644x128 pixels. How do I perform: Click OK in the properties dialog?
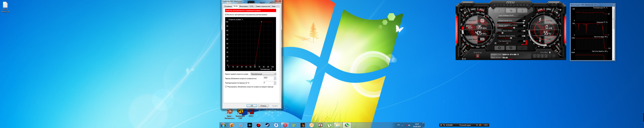[252, 106]
